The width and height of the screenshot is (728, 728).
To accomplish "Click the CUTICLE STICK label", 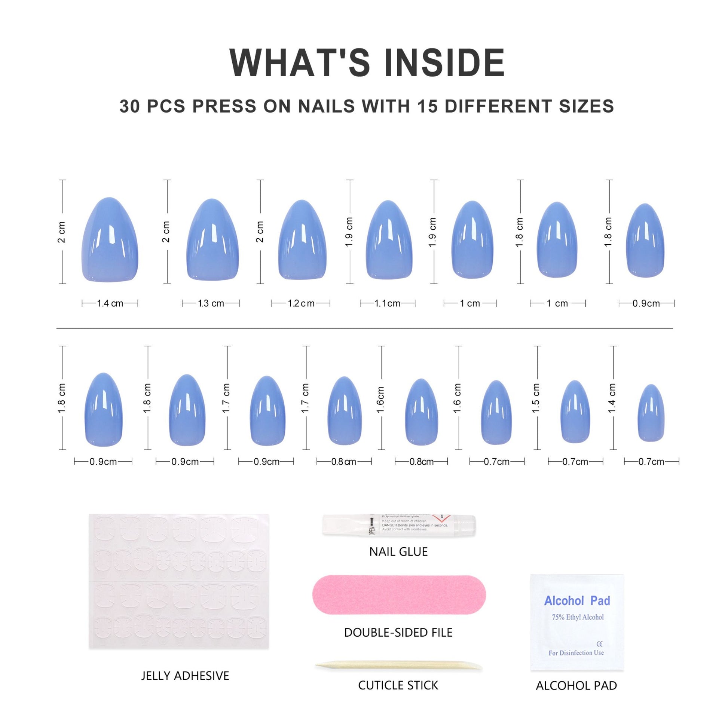I will pyautogui.click(x=398, y=685).
